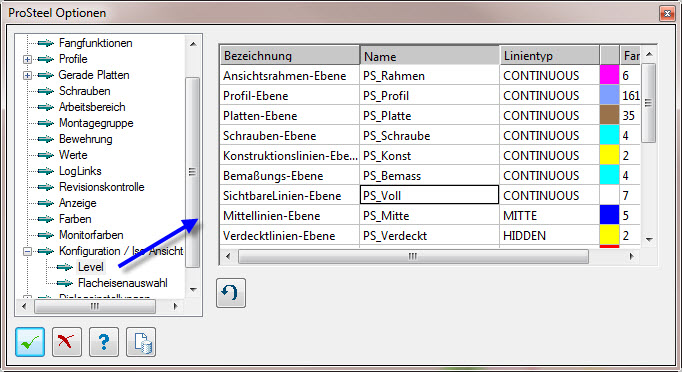The width and height of the screenshot is (682, 372).
Task: Select Gerade Platten tree item
Action: pos(94,75)
